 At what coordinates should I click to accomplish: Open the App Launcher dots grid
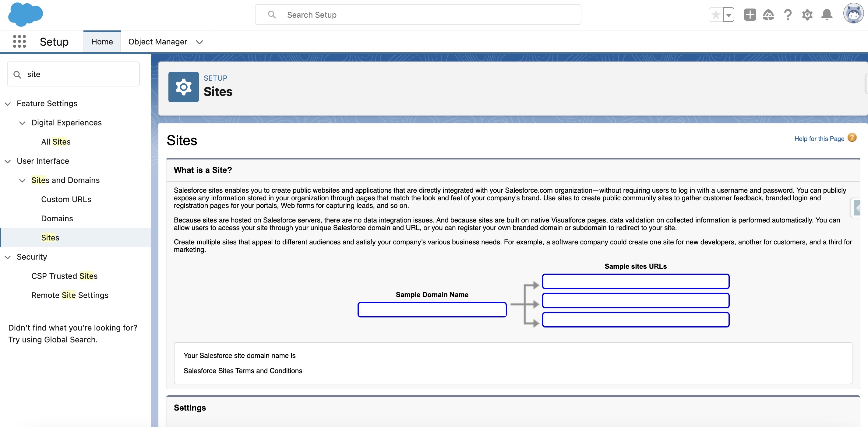pos(19,41)
